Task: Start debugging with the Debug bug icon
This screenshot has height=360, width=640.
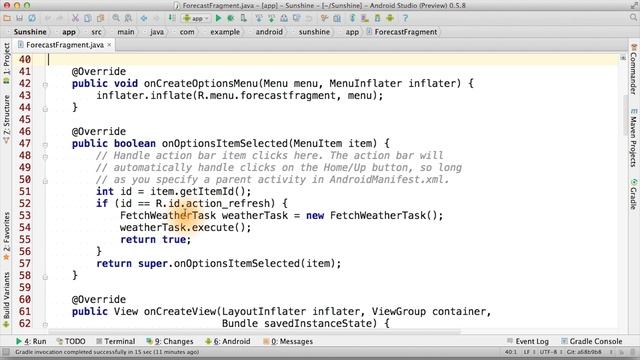Action: [x=231, y=18]
